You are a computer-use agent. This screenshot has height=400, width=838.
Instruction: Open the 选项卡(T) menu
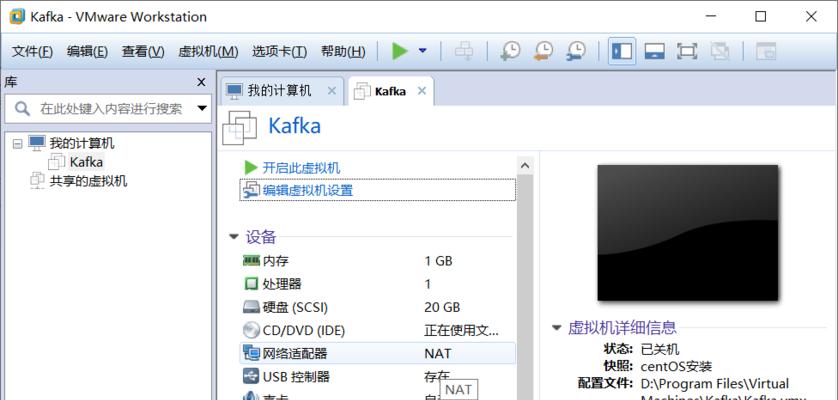point(279,52)
